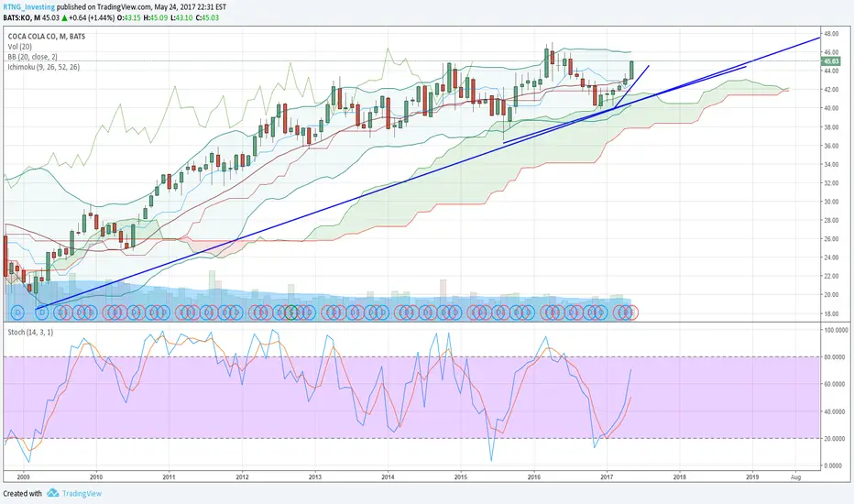Click the 46.00 price axis value
Image resolution: width=854 pixels, height=504 pixels.
[831, 52]
